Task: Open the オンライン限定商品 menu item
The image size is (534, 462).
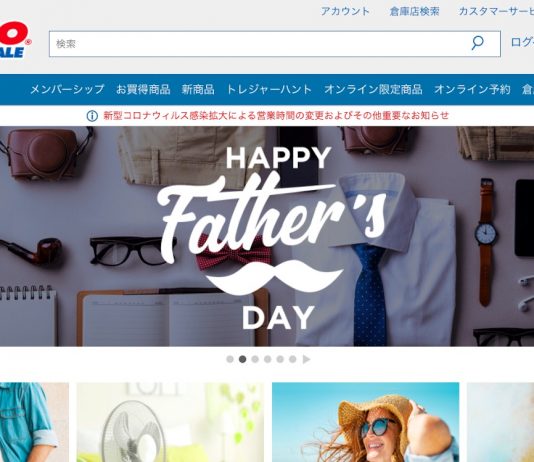Action: pyautogui.click(x=373, y=90)
